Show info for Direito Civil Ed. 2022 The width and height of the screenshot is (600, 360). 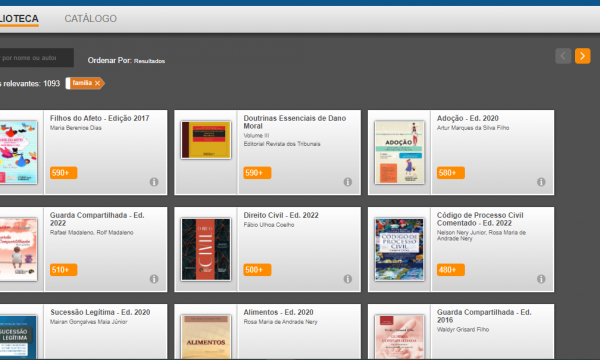[x=347, y=279]
